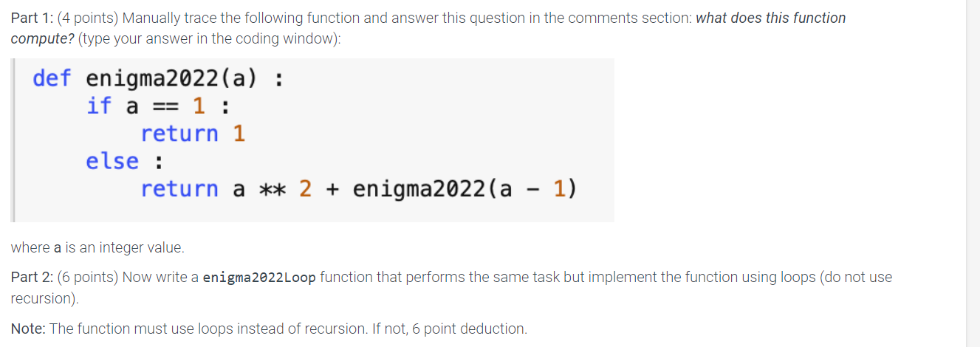
Task: Click the orange '1' in the if condition
Action: [199, 106]
